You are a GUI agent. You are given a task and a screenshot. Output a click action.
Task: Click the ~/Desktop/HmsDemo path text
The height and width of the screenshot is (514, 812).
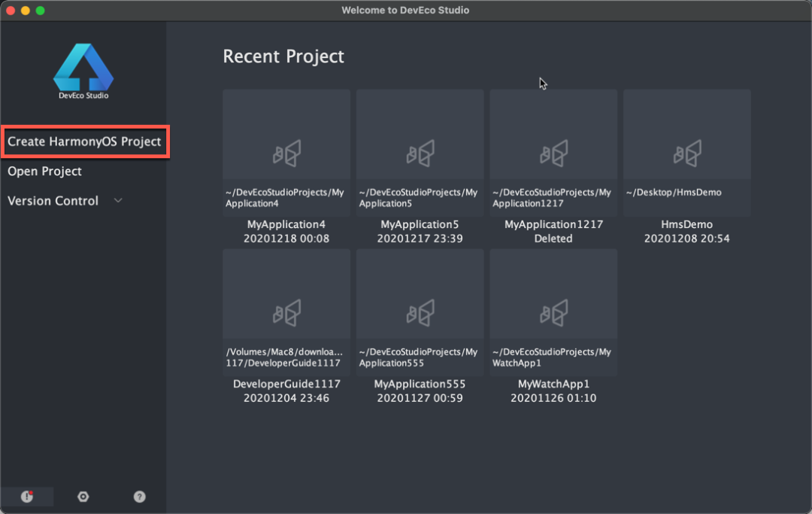coord(674,192)
